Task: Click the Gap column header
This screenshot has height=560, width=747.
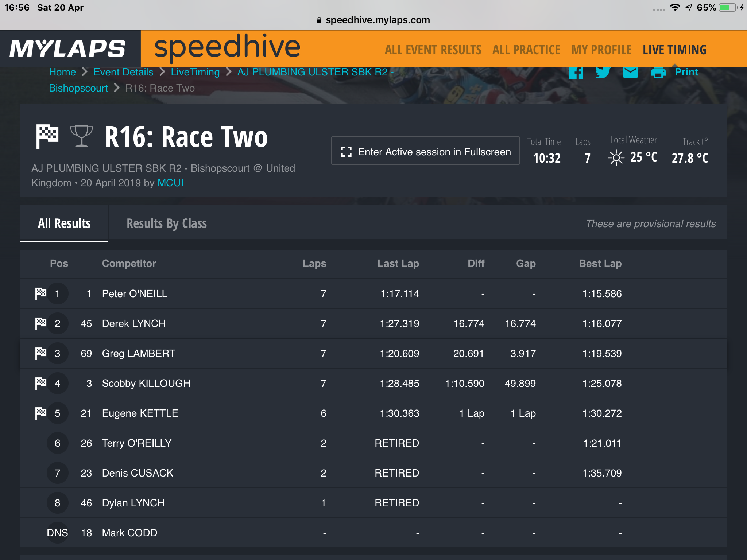Action: [526, 263]
